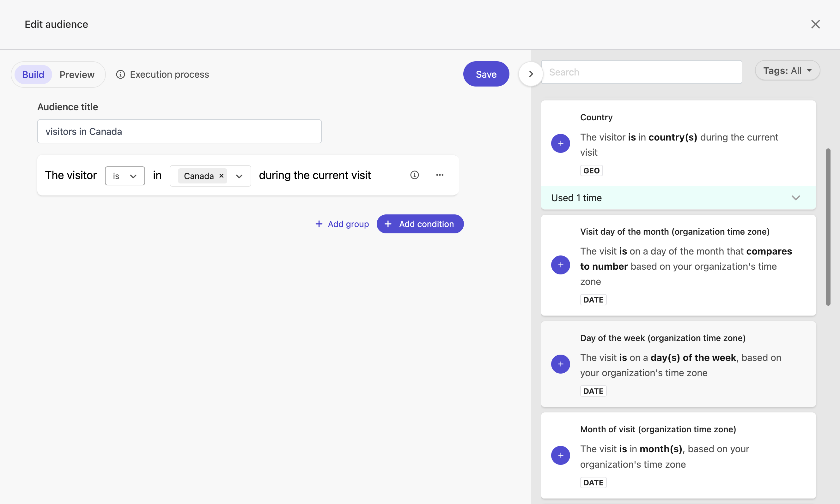This screenshot has width=840, height=504.
Task: Expand the Used 1 time section
Action: tap(796, 198)
